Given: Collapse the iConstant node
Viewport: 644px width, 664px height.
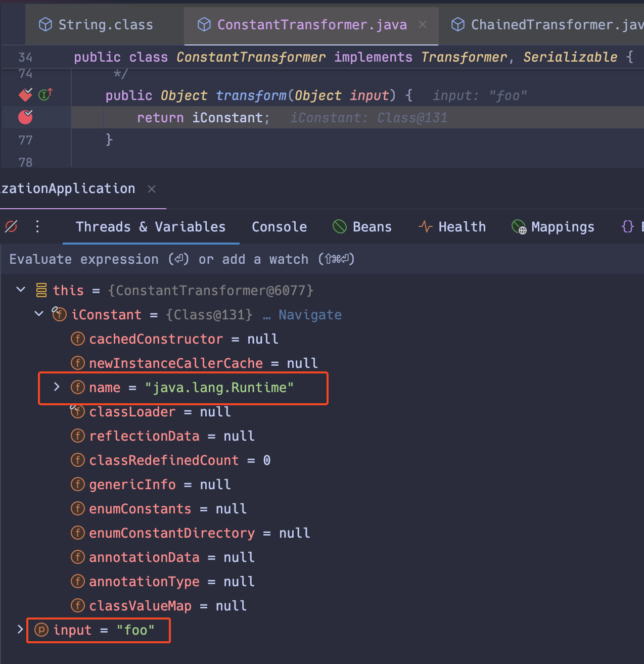Looking at the screenshot, I should (39, 314).
